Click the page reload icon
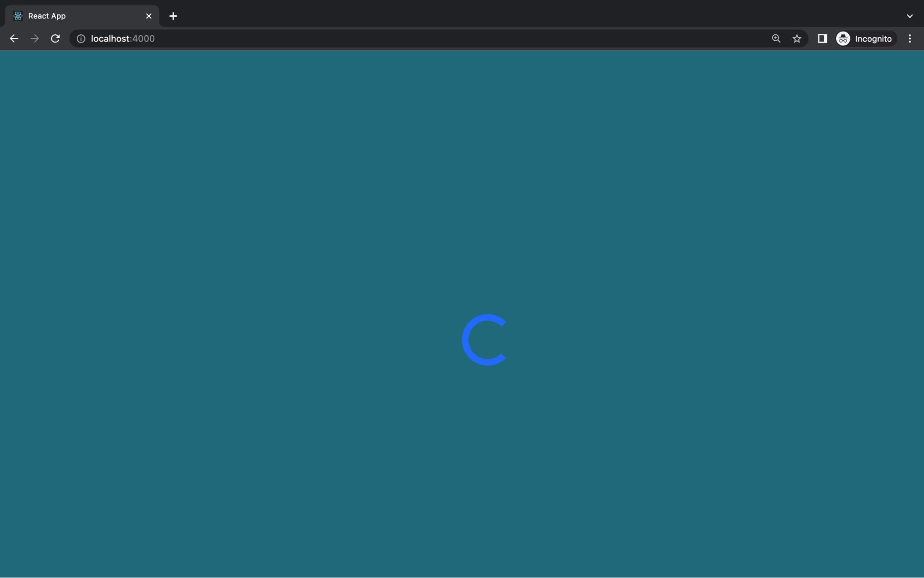 coord(55,38)
